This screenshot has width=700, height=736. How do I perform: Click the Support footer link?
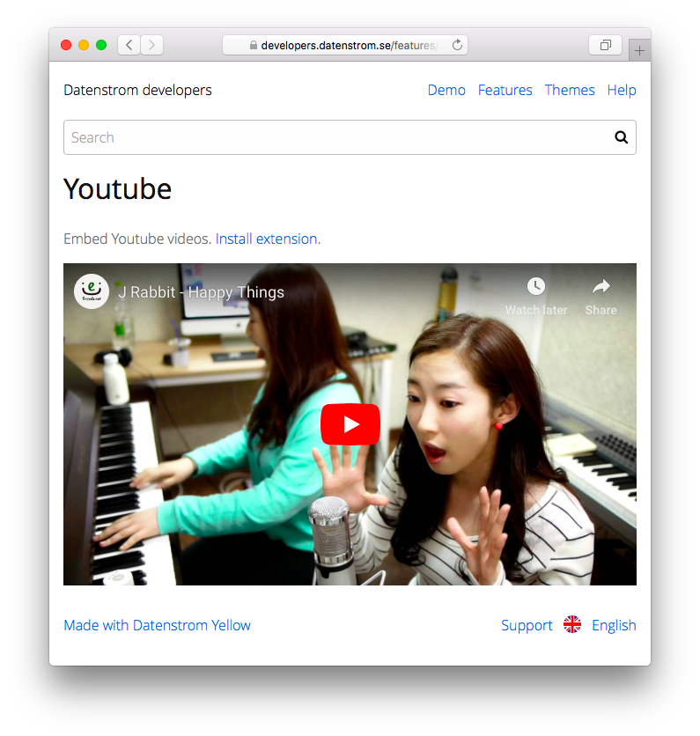tap(527, 625)
